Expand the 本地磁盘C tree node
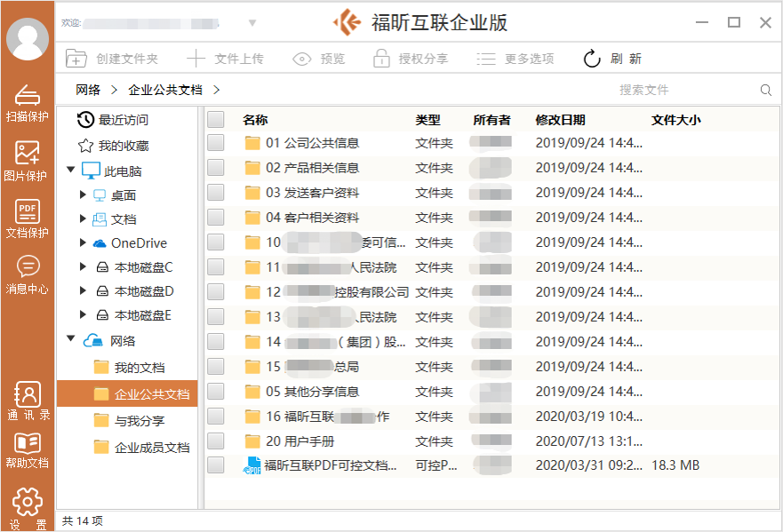 [83, 266]
